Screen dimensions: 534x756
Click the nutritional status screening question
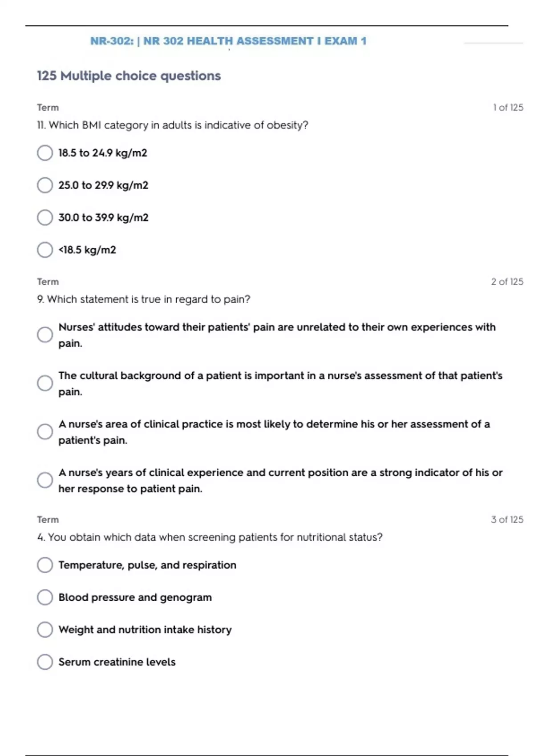(x=210, y=537)
